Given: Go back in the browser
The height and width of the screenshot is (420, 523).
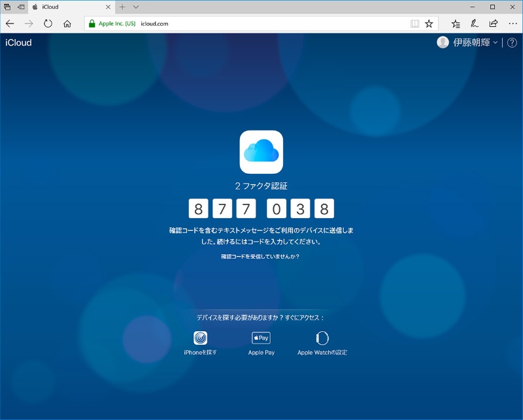Looking at the screenshot, I should pos(10,24).
